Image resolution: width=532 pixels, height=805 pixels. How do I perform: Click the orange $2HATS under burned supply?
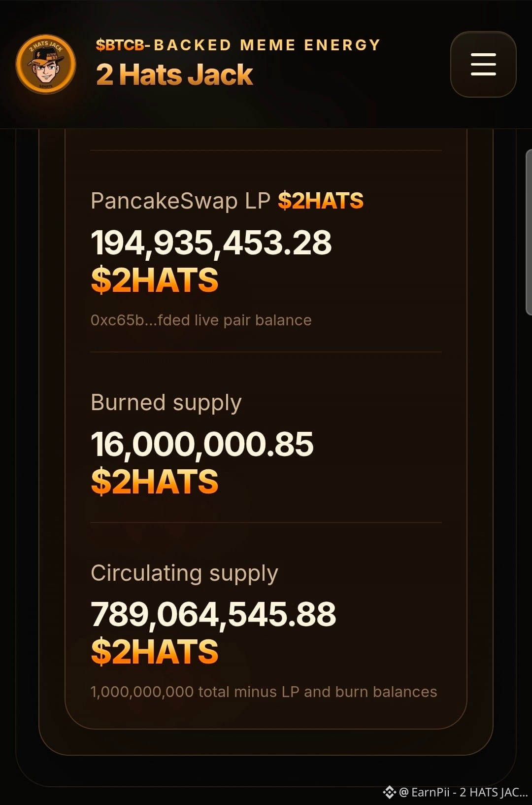155,482
